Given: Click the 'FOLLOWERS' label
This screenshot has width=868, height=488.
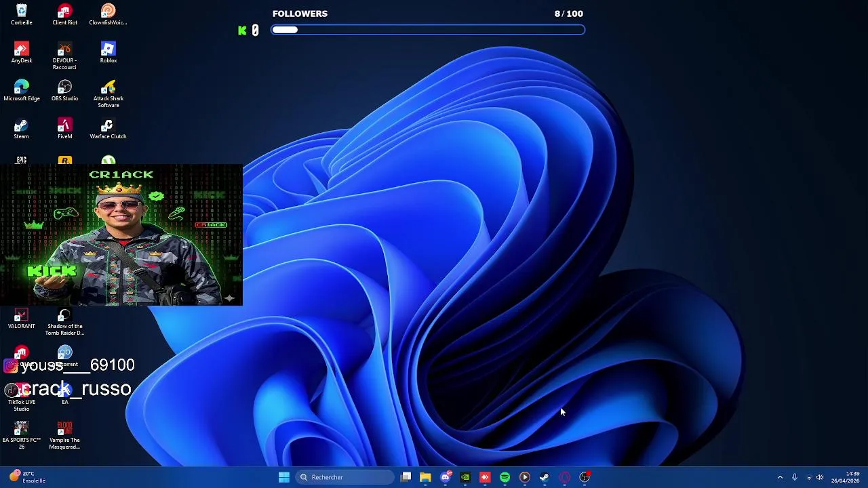Looking at the screenshot, I should (300, 14).
